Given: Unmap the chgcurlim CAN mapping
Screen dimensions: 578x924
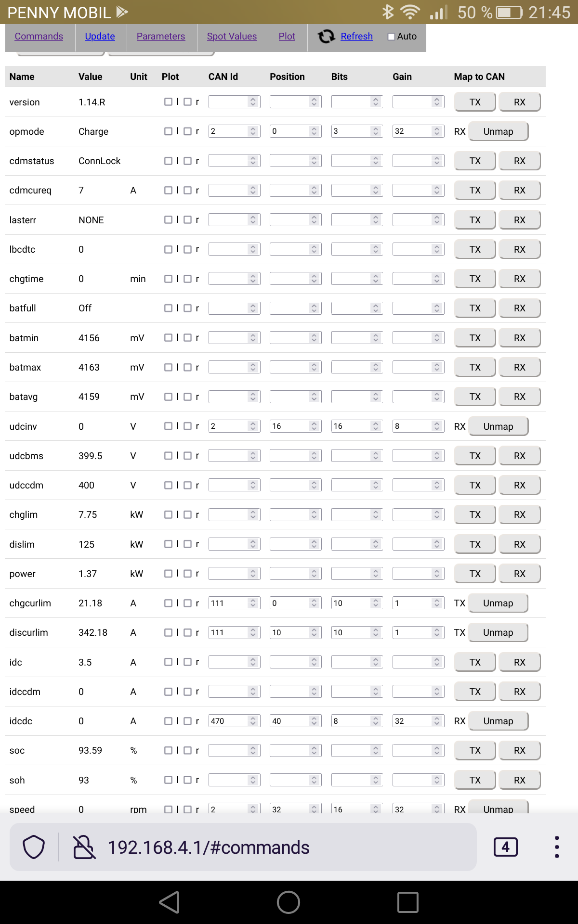Looking at the screenshot, I should point(498,603).
